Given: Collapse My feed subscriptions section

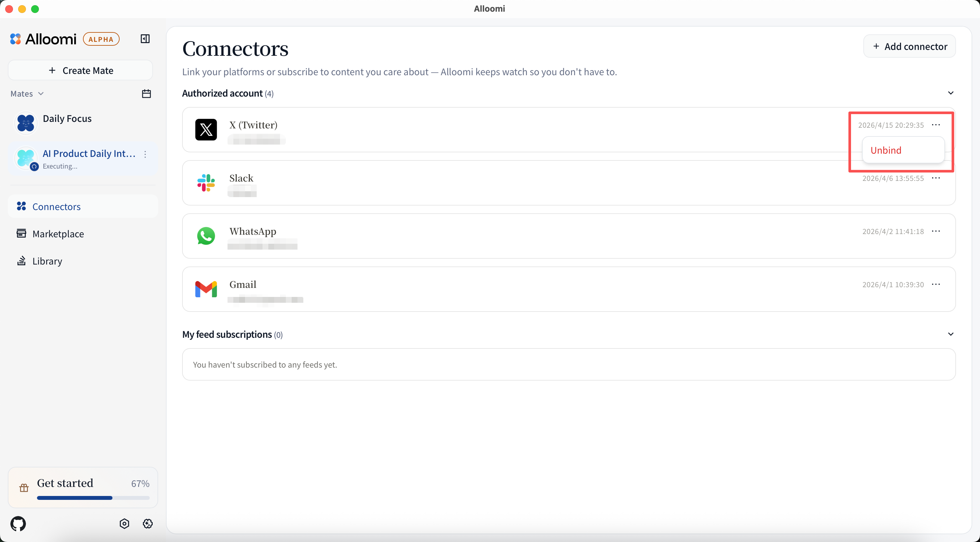Looking at the screenshot, I should tap(950, 334).
